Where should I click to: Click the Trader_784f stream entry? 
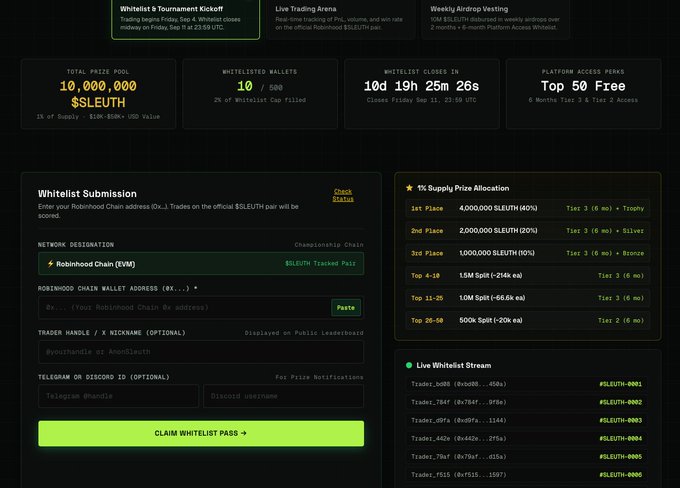[526, 402]
